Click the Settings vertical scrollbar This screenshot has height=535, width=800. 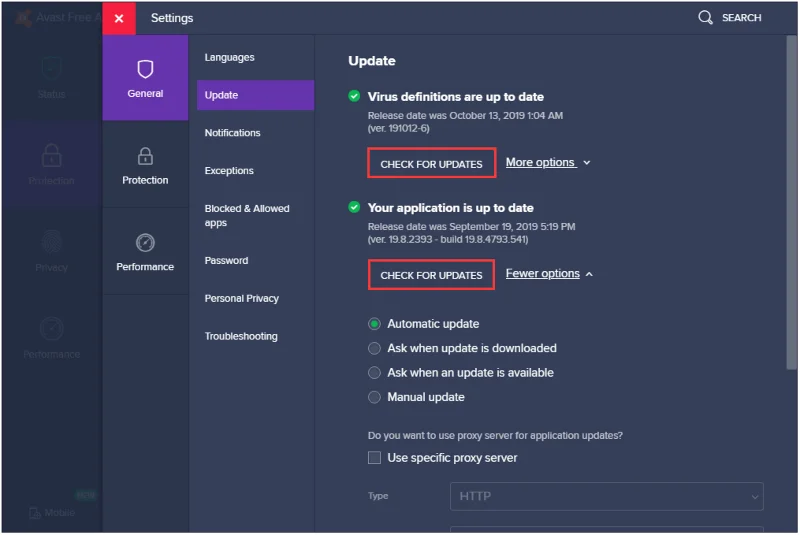792,202
